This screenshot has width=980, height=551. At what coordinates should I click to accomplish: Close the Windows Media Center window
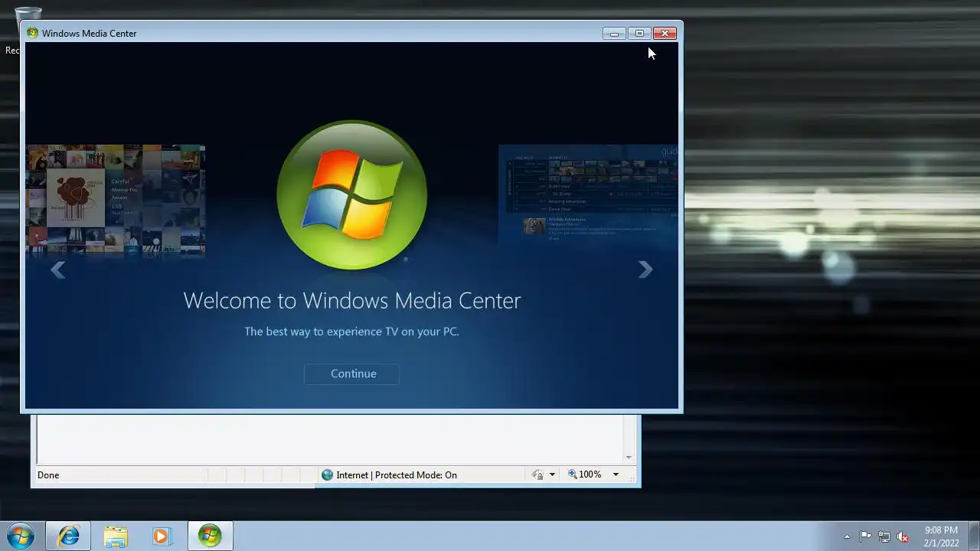[x=665, y=33]
